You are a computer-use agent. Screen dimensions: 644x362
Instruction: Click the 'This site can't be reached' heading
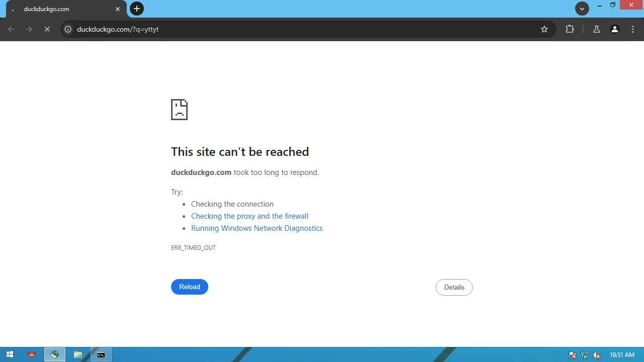[240, 152]
